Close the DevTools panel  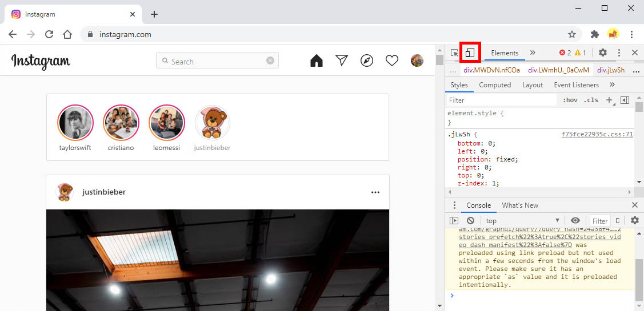pyautogui.click(x=634, y=52)
